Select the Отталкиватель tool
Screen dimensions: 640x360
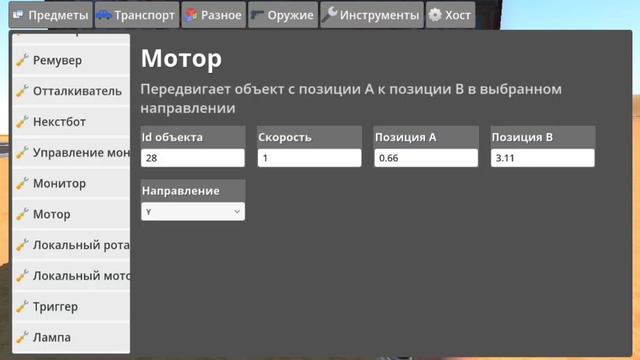(71, 91)
